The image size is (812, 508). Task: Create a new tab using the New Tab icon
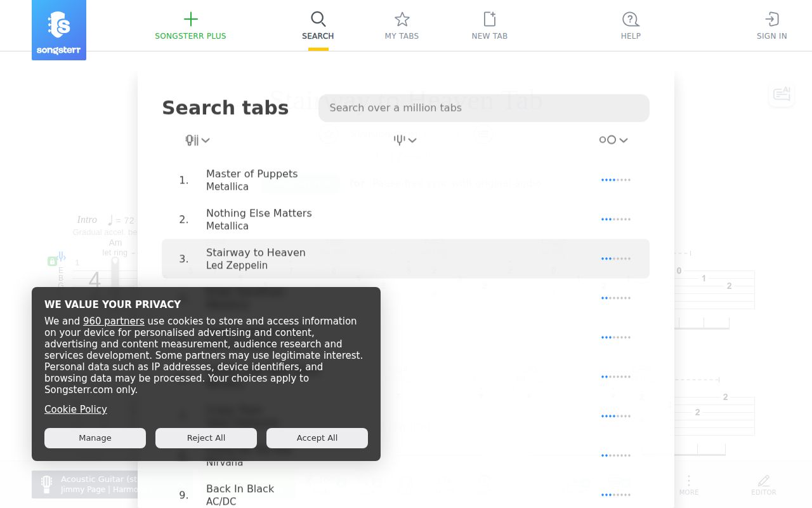[489, 19]
